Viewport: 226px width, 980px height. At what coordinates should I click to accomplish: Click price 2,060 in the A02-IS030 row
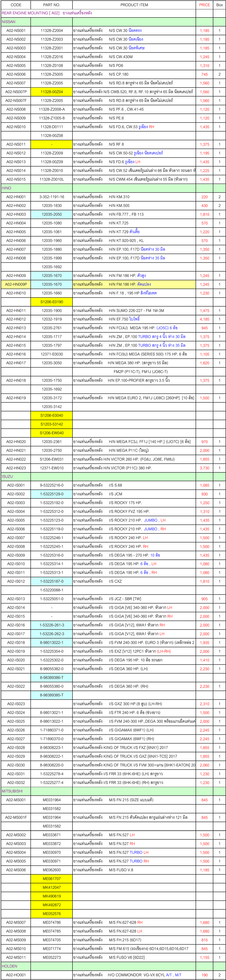pos(204,765)
